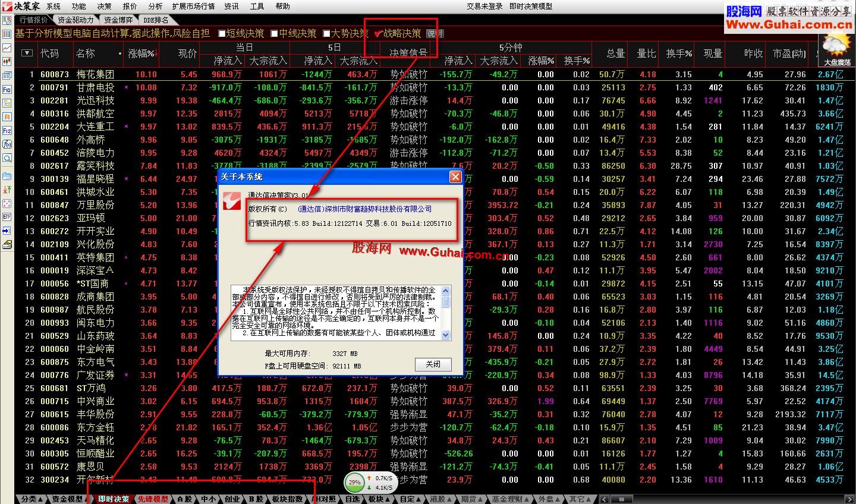This screenshot has height=504, width=856.
Task: Select the 创业 bottom tab
Action: tap(232, 499)
